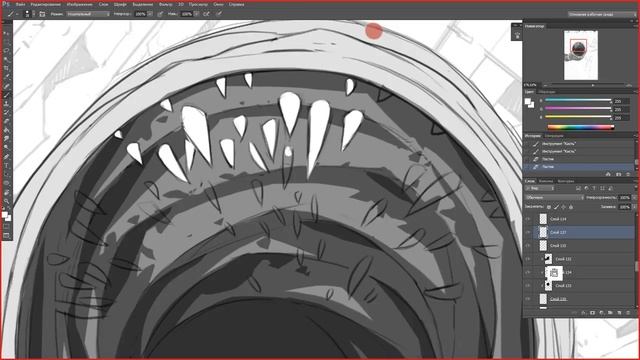Delete layer trash icon
Screen dimensions: 640x360
pyautogui.click(x=628, y=313)
